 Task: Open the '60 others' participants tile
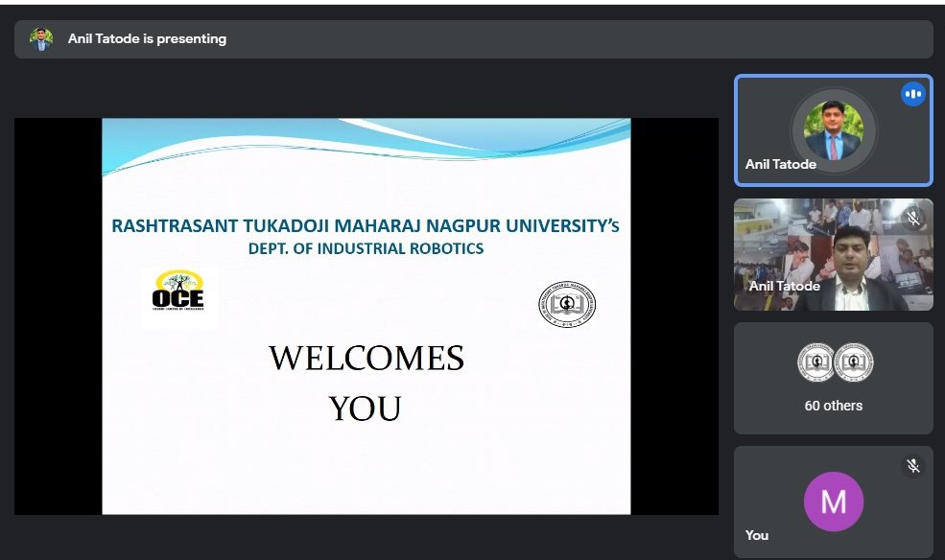834,378
